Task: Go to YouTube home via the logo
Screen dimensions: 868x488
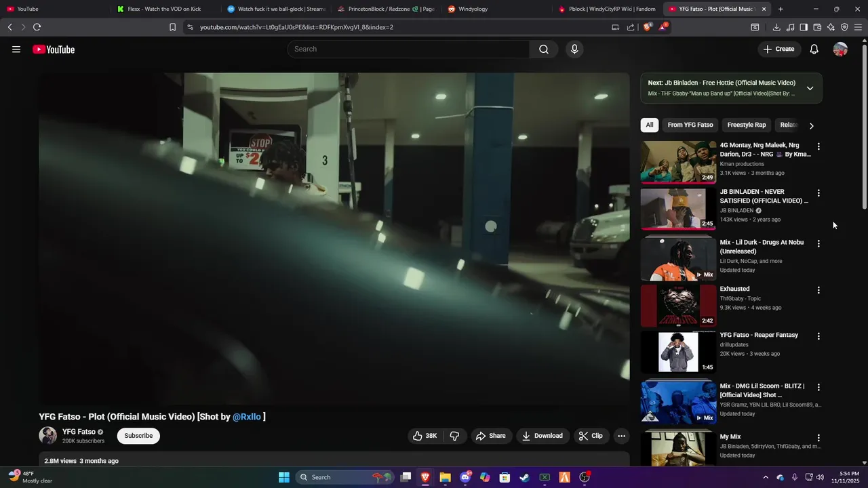Action: click(x=54, y=49)
